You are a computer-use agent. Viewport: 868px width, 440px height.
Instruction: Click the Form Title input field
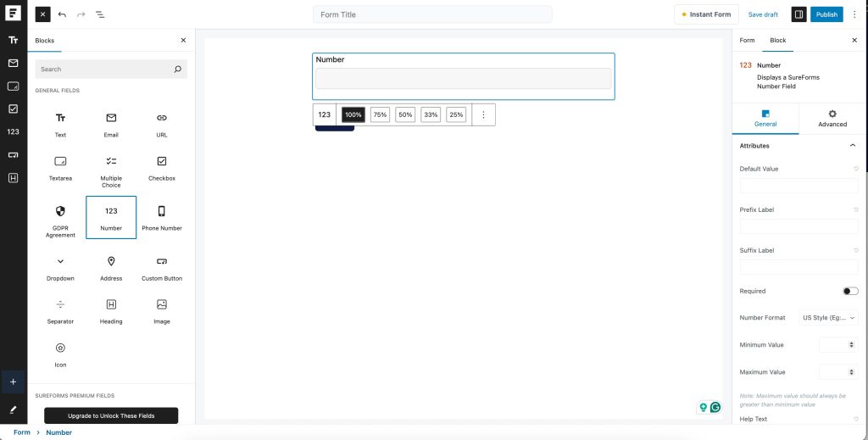[x=432, y=14]
